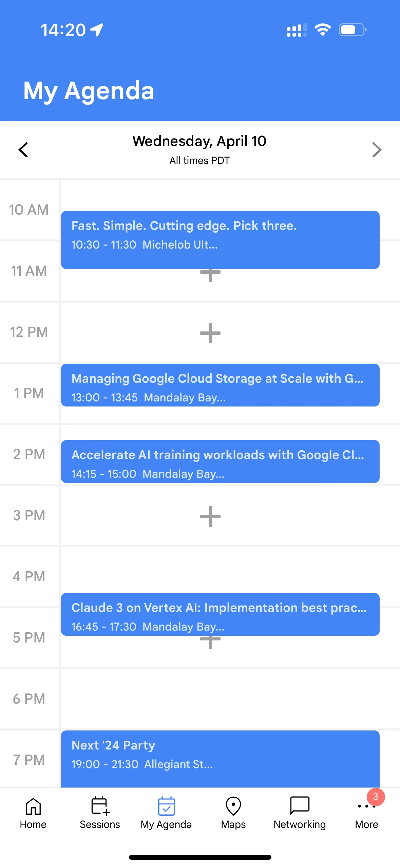
Task: Tap the Home icon in bottom bar
Action: [33, 806]
